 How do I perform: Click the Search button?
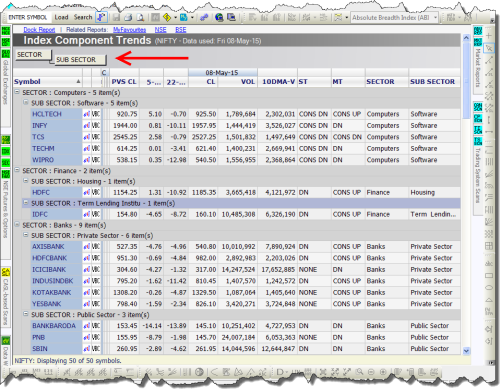click(83, 17)
